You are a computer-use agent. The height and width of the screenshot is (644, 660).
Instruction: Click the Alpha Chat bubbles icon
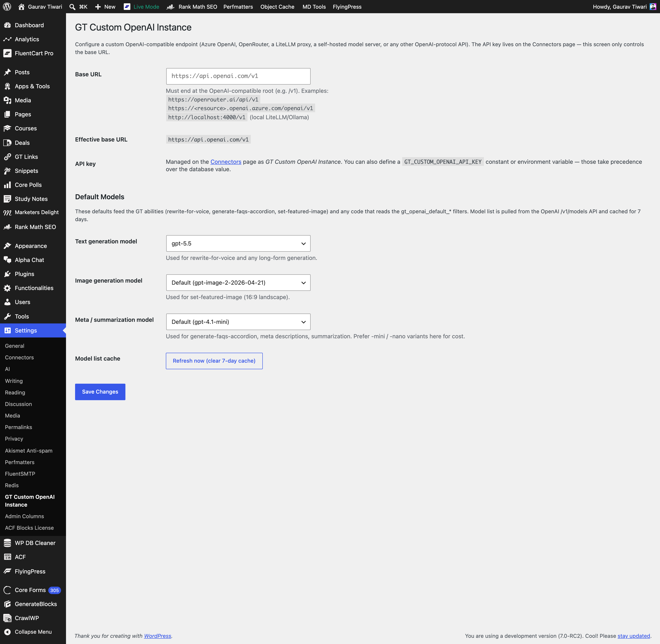click(7, 260)
